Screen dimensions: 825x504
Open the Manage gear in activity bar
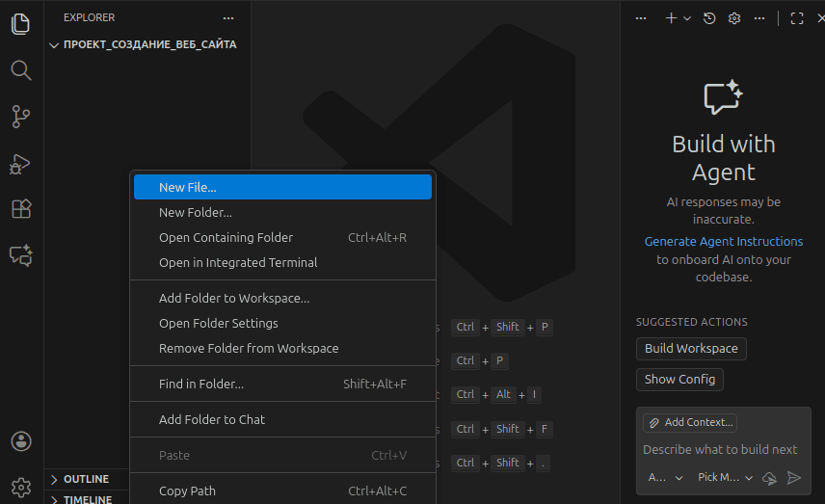tap(20, 487)
